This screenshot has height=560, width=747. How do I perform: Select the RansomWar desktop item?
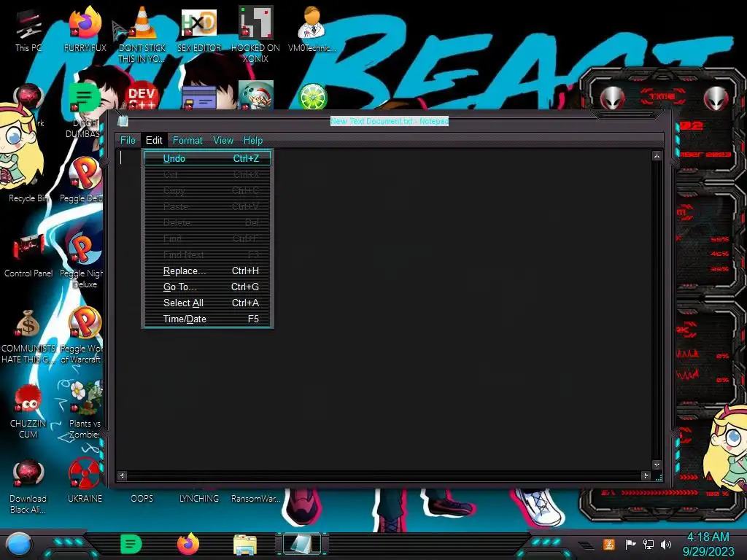click(x=256, y=498)
